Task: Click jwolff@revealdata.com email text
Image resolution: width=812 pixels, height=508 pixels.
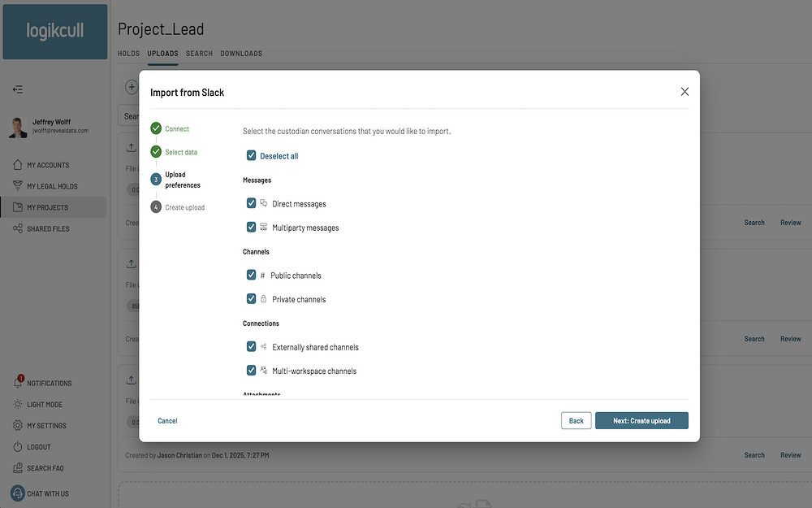Action: pyautogui.click(x=61, y=131)
